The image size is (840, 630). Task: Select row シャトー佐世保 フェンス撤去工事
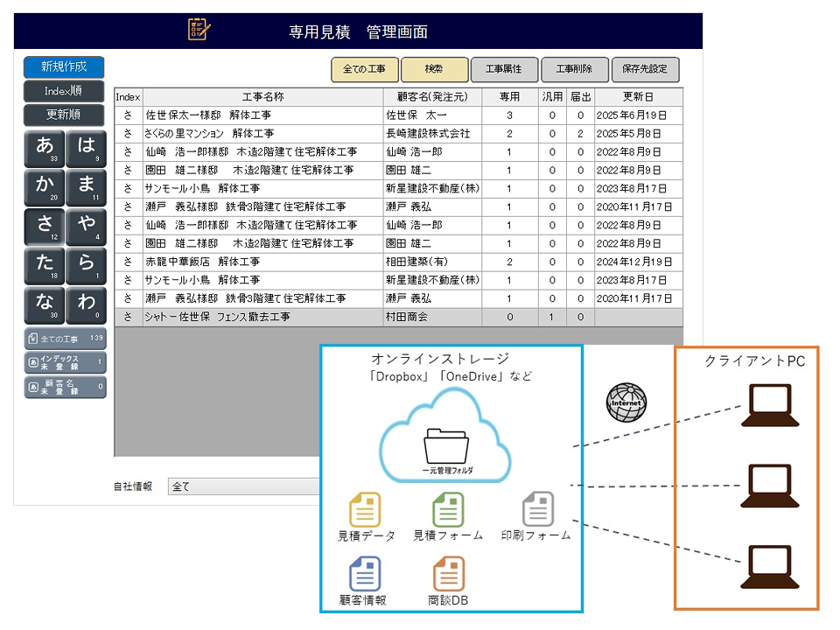(399, 317)
